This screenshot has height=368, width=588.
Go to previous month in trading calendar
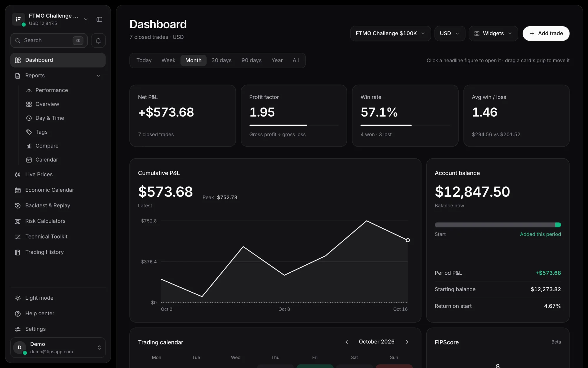tap(347, 342)
